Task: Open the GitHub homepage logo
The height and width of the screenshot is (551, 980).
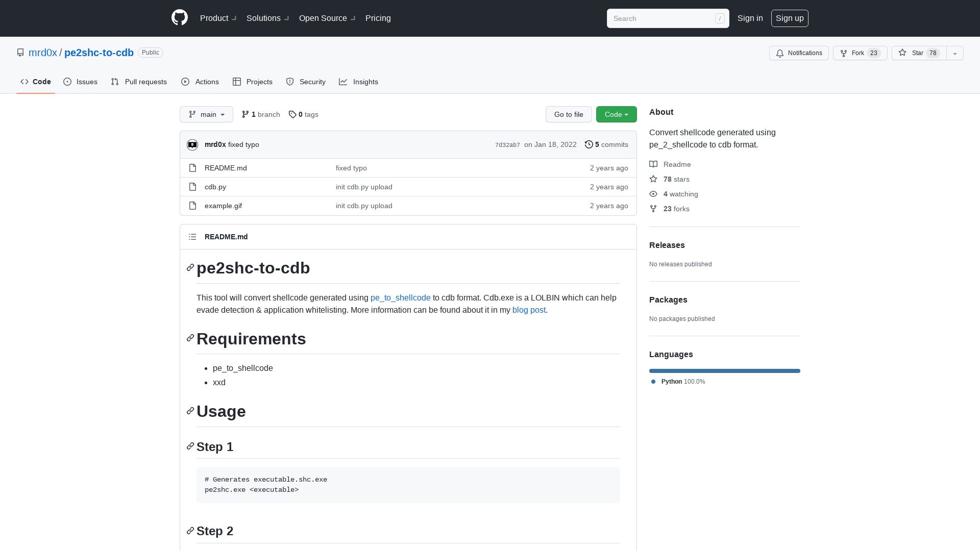Action: [180, 18]
